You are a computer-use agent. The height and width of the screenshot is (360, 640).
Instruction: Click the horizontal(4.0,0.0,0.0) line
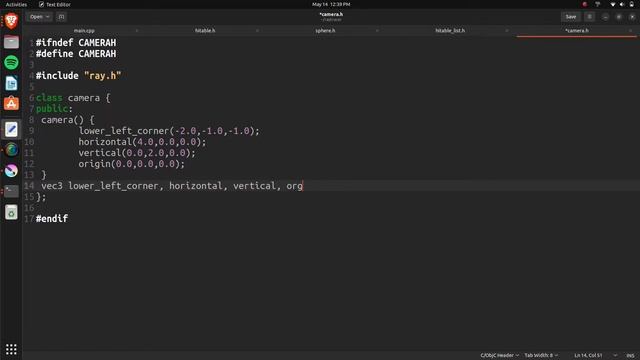click(142, 142)
